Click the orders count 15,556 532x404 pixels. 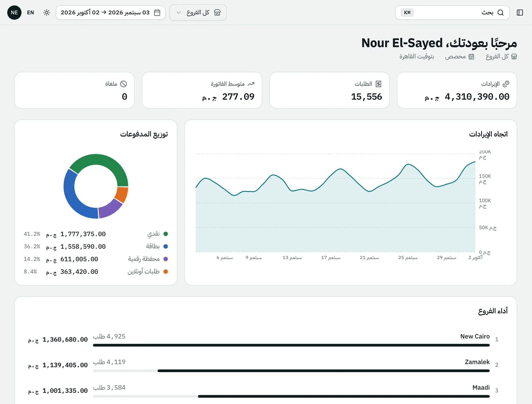(366, 97)
